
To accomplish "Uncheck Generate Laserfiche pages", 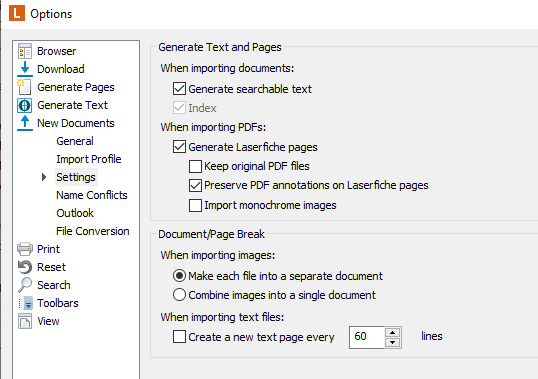I will [x=179, y=146].
